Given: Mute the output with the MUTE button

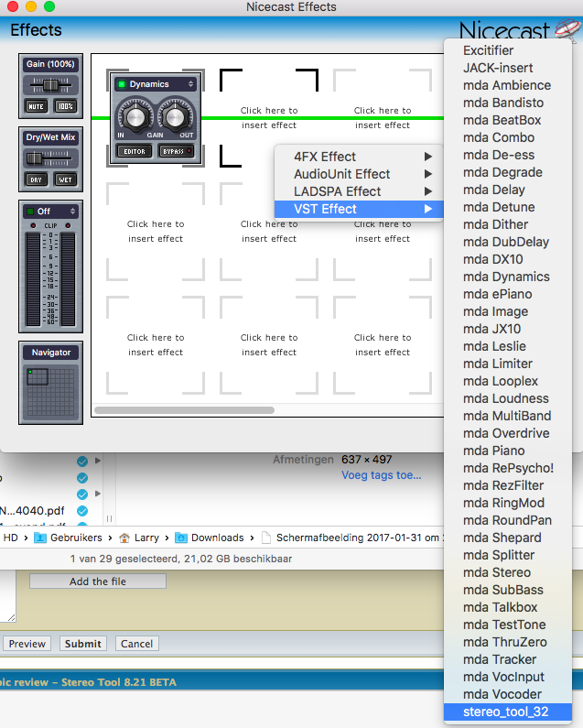Looking at the screenshot, I should click(37, 106).
